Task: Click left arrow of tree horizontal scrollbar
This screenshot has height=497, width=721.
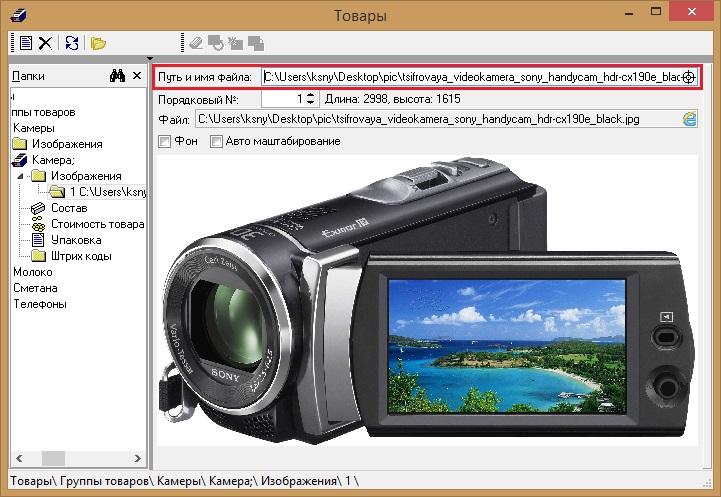Action: point(19,458)
